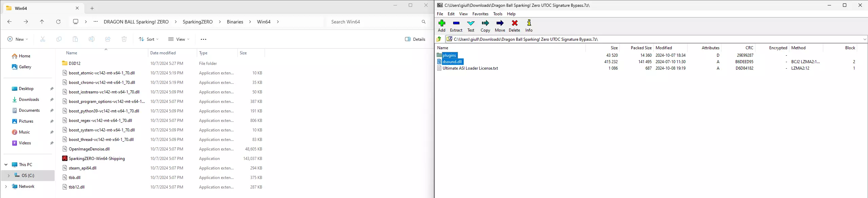
Task: Open the Tools menu in 7-Zip
Action: pos(498,14)
